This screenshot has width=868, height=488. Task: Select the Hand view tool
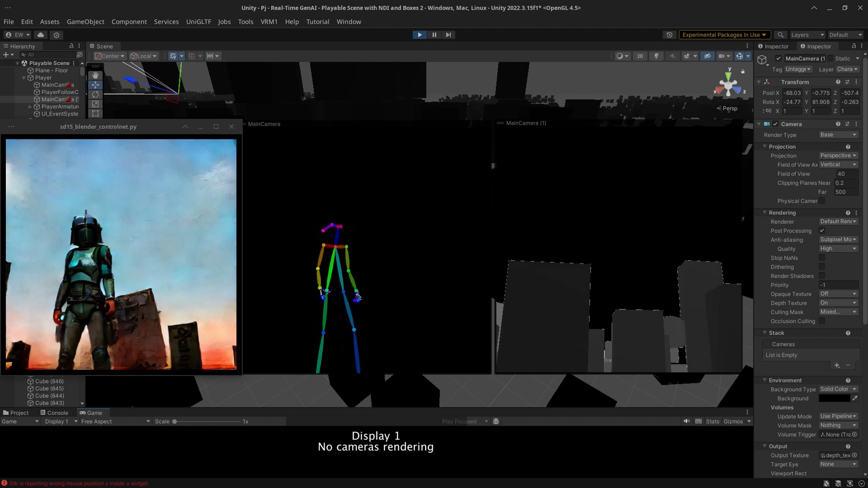pyautogui.click(x=95, y=75)
